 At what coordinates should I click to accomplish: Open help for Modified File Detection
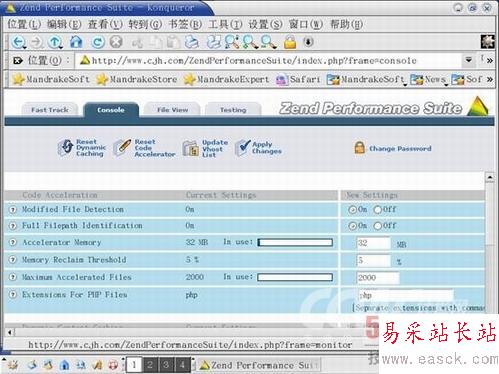[13, 210]
